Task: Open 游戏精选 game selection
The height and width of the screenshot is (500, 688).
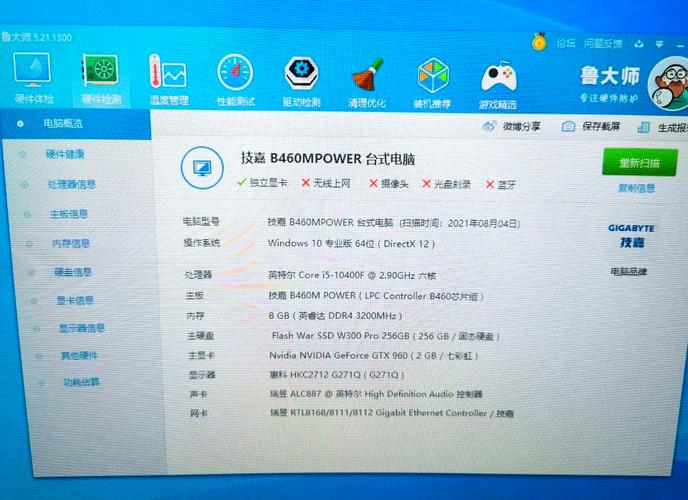Action: [498, 85]
